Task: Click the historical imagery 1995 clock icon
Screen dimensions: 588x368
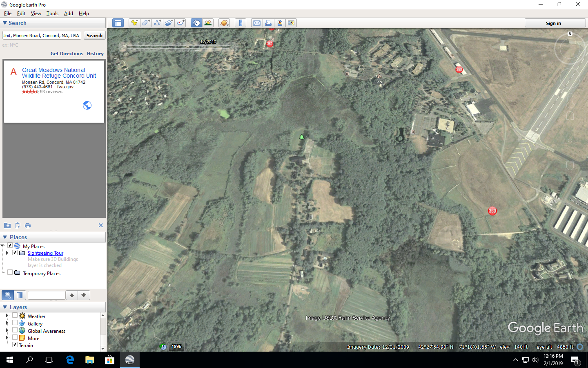Action: (163, 347)
